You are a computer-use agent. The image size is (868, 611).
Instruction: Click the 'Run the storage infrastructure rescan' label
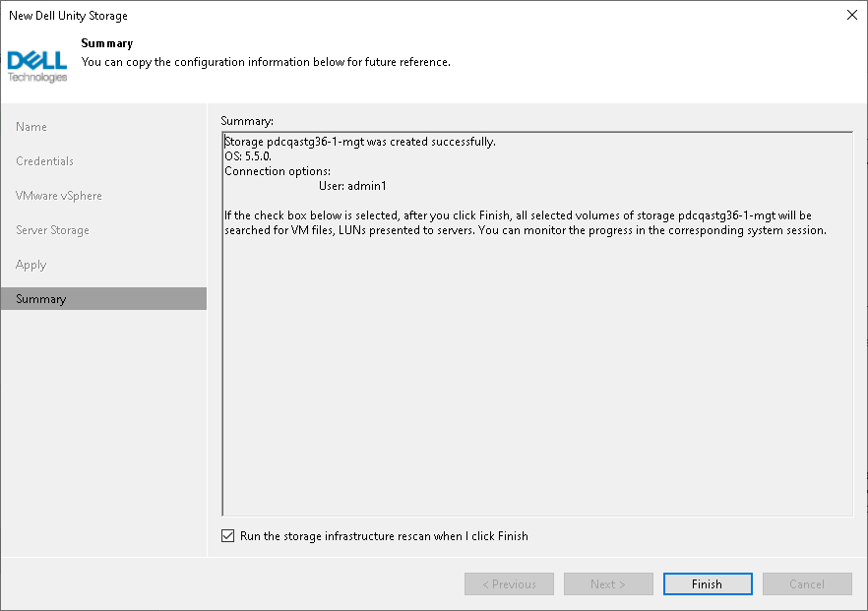[x=384, y=535]
